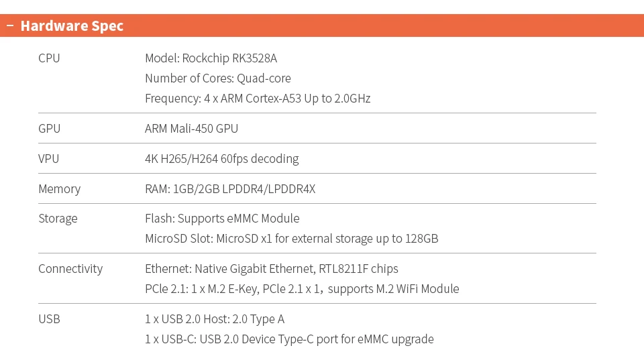Click the Number of Cores: Quad-core line
Screen dimensions: 644x348
pos(217,78)
